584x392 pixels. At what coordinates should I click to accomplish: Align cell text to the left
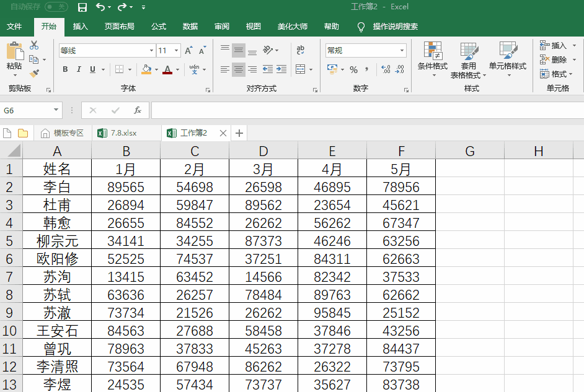pyautogui.click(x=224, y=69)
